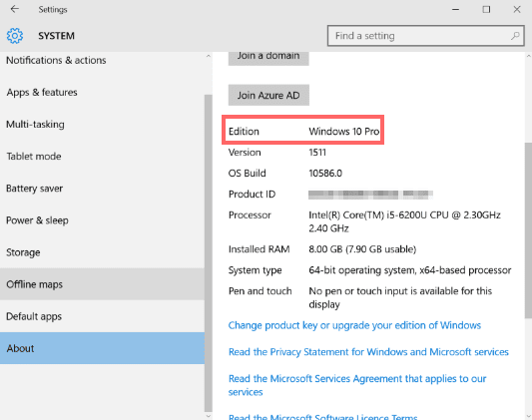532x420 pixels.
Task: Open Notifications & actions settings
Action: click(x=102, y=60)
